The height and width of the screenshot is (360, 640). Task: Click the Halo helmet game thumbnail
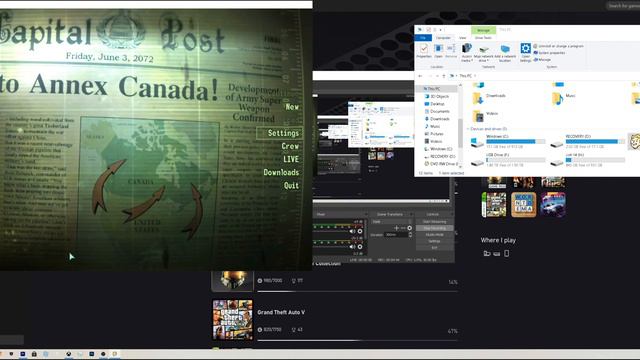coord(232,281)
